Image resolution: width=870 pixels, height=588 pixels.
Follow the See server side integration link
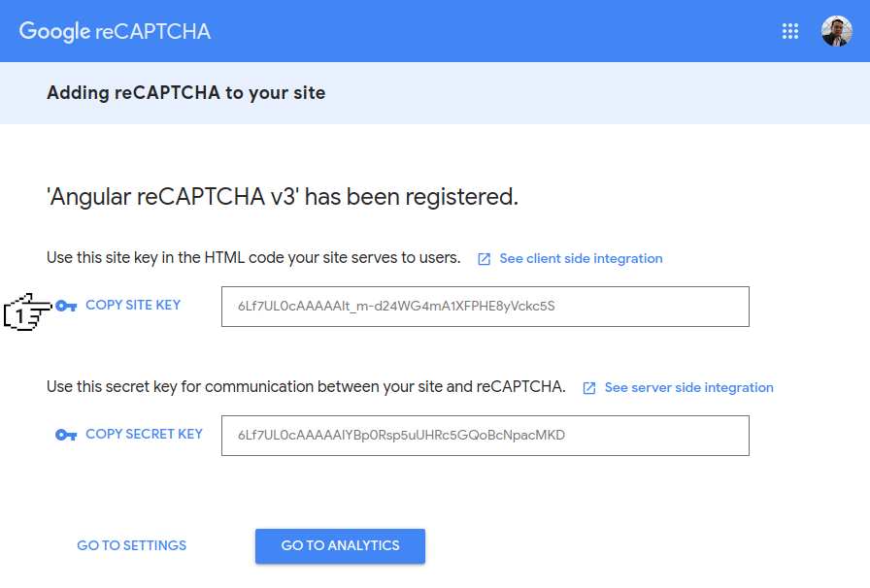[688, 388]
